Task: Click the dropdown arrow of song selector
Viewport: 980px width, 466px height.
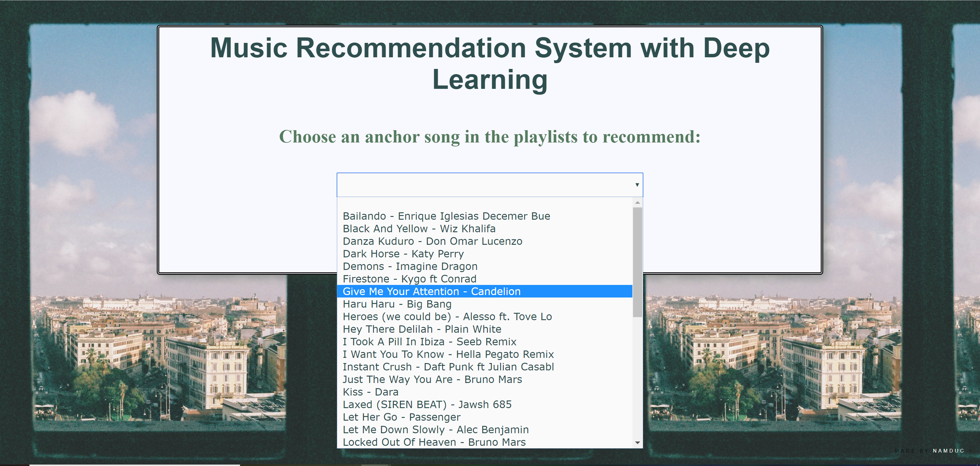Action: click(637, 185)
